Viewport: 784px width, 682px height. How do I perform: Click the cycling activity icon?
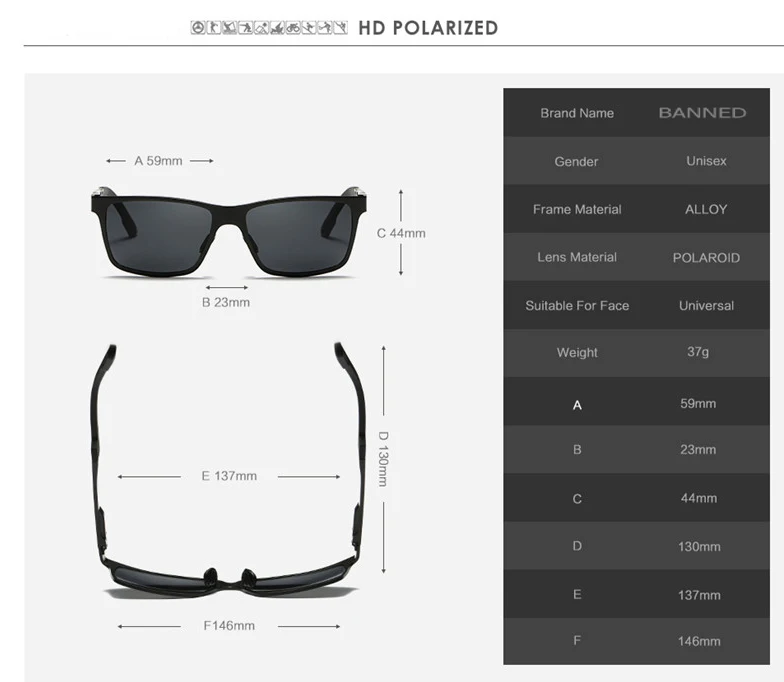[293, 28]
